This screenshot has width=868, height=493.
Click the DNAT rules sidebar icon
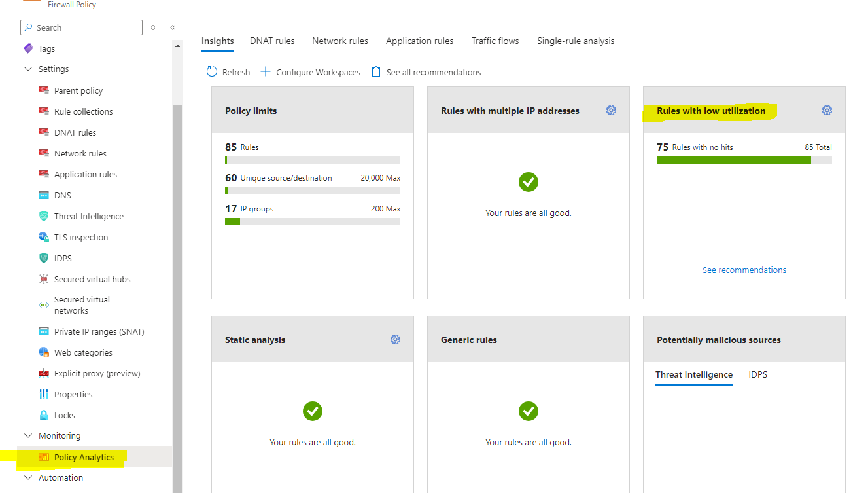tap(44, 132)
